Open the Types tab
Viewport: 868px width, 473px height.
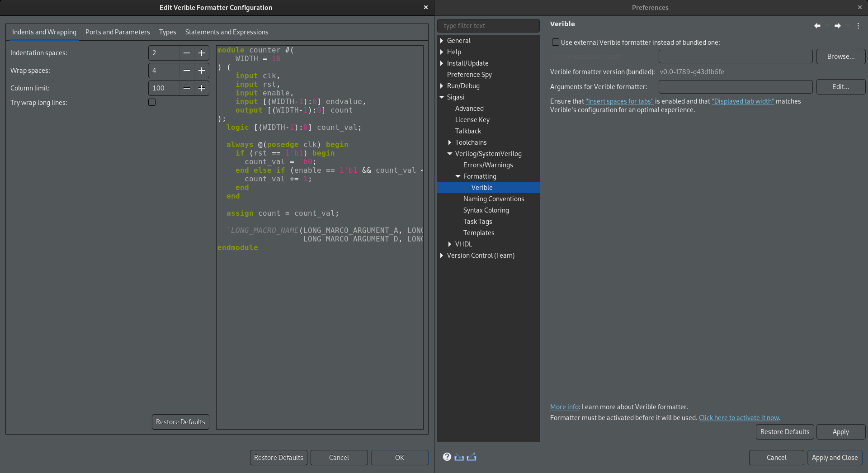[167, 32]
